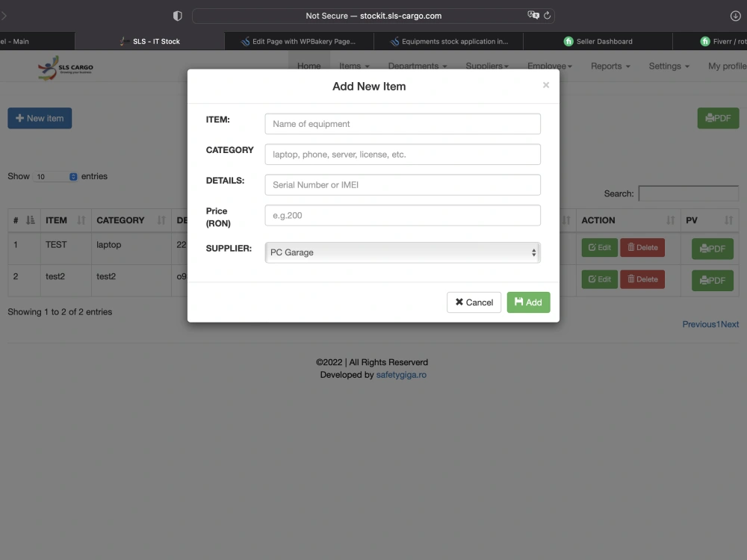The height and width of the screenshot is (560, 747).
Task: Generate PDF for TEST row
Action: click(712, 249)
